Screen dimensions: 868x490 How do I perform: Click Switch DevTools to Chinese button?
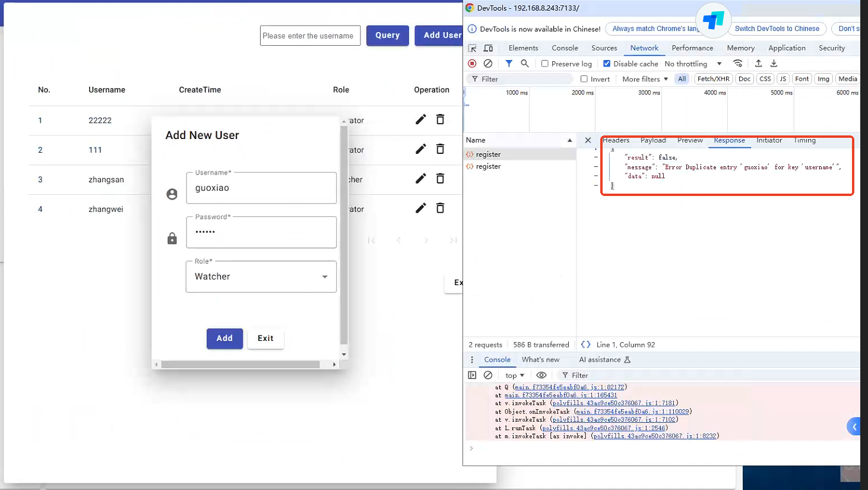point(777,29)
